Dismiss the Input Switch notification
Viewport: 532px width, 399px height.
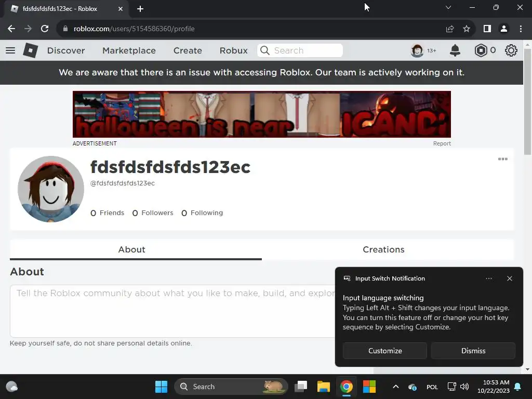pos(473,351)
